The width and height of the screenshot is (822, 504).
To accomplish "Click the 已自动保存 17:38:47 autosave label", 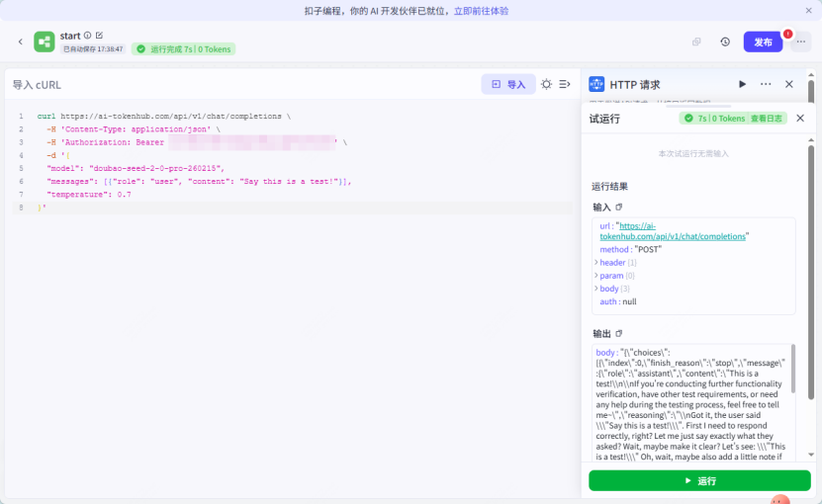I will (x=93, y=49).
